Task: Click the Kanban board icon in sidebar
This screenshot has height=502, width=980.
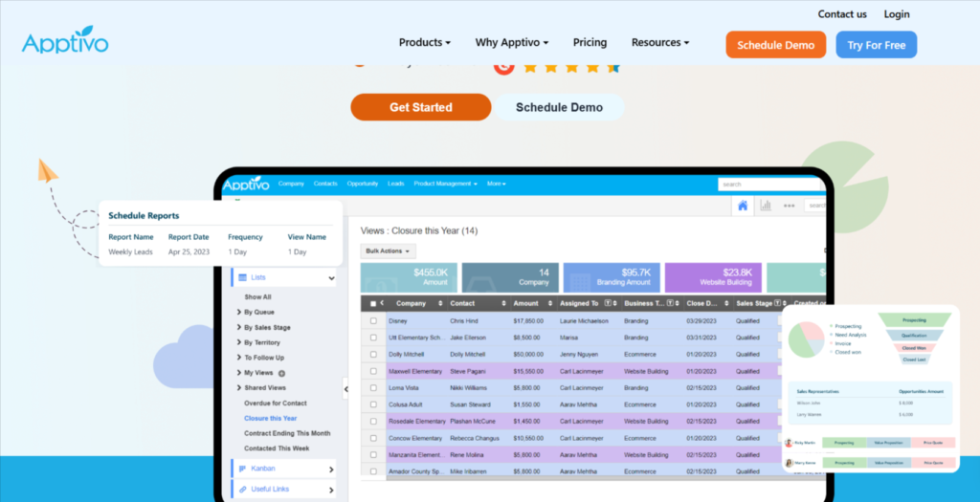Action: (x=242, y=469)
